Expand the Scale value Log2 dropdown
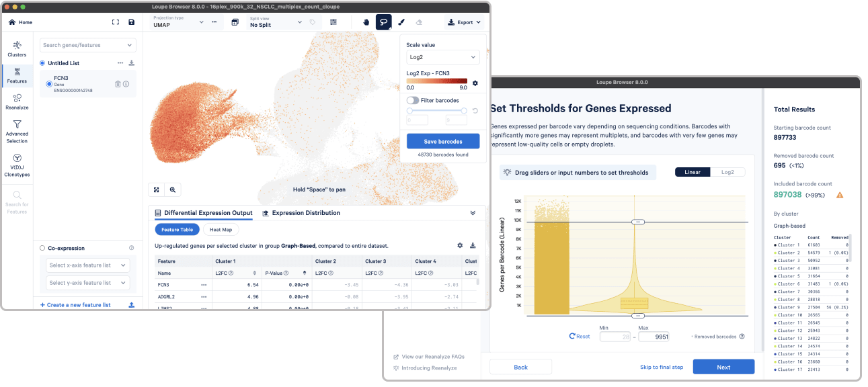Image resolution: width=868 pixels, height=387 pixels. 442,57
